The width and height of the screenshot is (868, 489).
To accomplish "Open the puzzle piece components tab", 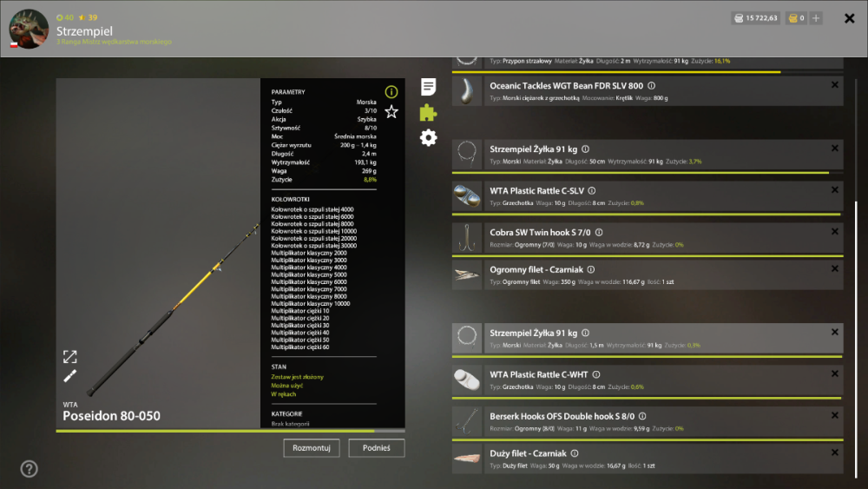I will click(428, 112).
